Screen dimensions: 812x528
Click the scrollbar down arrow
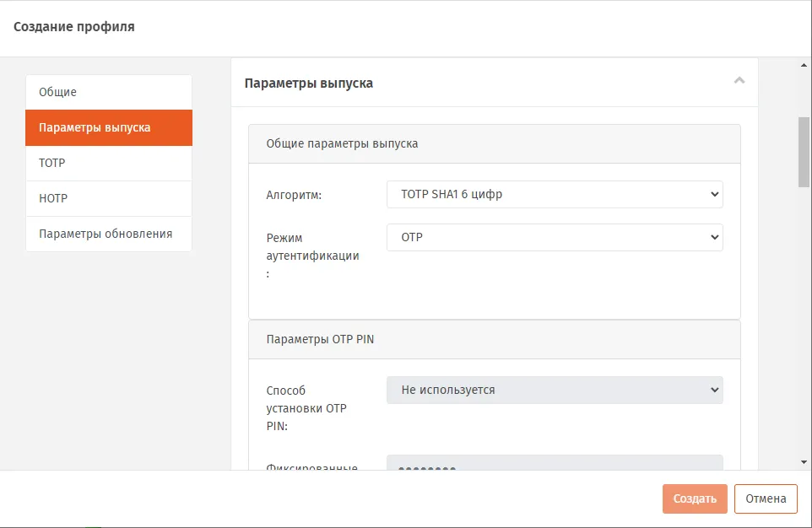804,462
